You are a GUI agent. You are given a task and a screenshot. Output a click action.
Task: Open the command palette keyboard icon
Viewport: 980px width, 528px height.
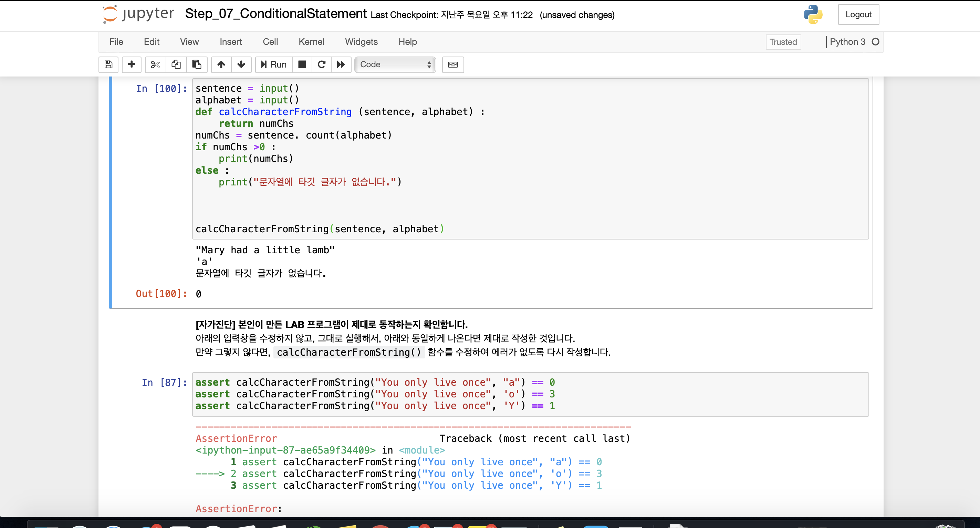click(x=453, y=64)
